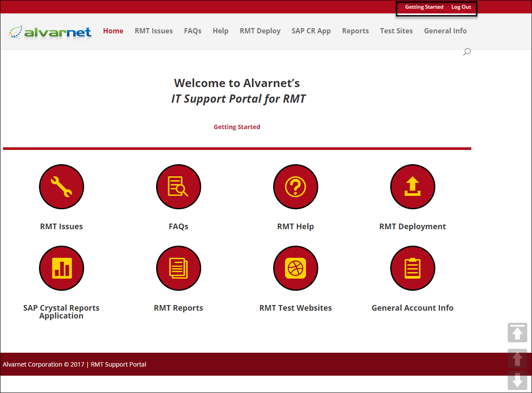Click the IT Support Portal for RMT subtitle
Screen dimensions: 532x393
click(238, 99)
